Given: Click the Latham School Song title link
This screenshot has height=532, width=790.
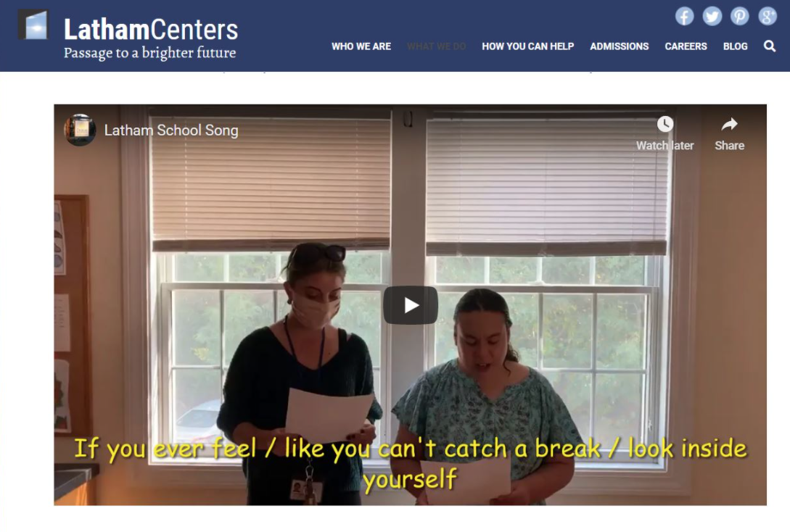Looking at the screenshot, I should coord(171,130).
